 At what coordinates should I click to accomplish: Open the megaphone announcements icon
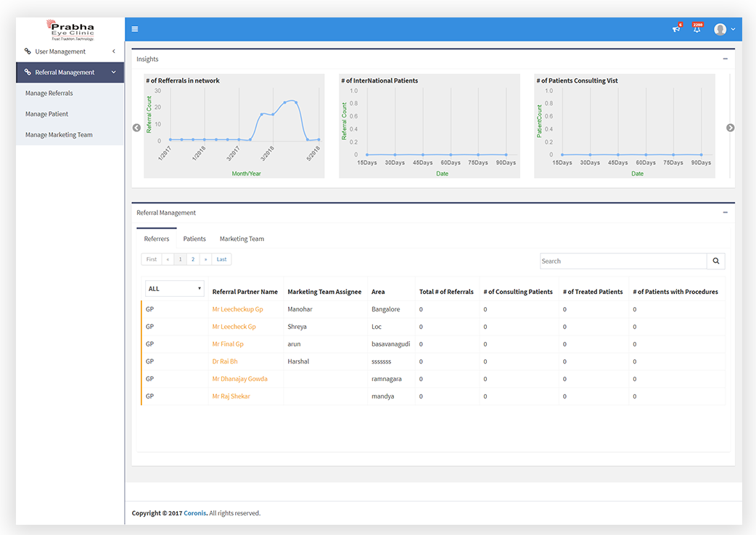pos(676,29)
